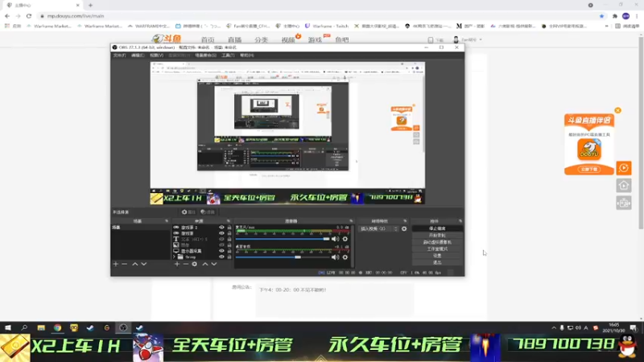Toggle lock on 游戏源 2 source
Screen dimensions: 644x362
coord(229,228)
